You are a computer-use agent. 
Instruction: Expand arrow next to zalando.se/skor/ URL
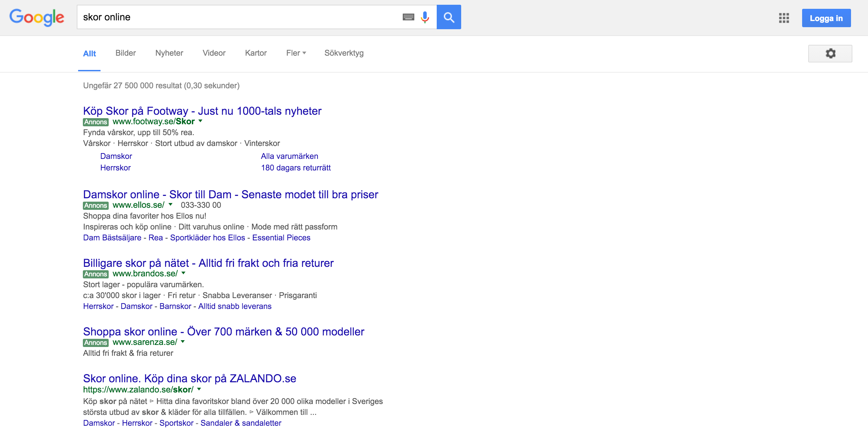click(x=199, y=389)
